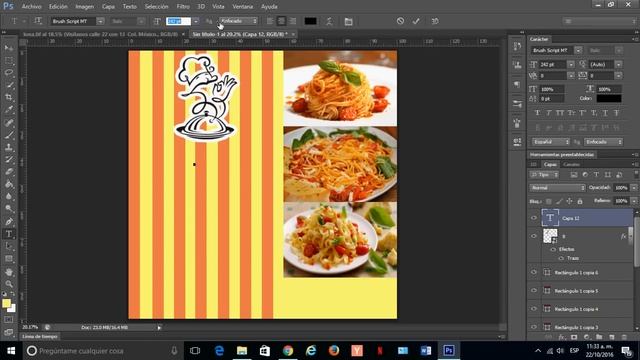
Task: Hide the layer named 8
Action: 534,236
